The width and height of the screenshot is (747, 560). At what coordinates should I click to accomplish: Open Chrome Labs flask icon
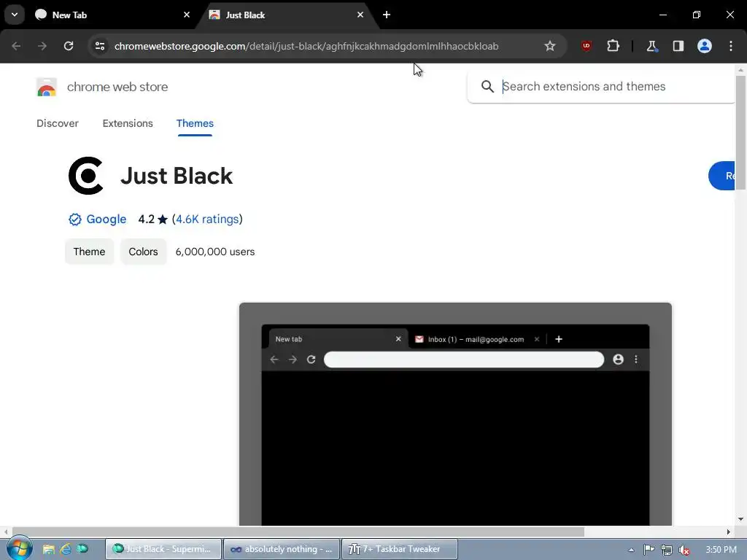tap(651, 46)
